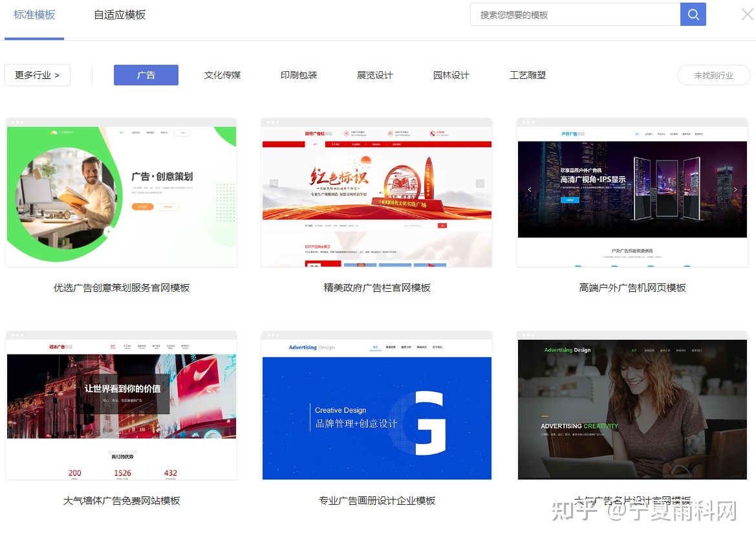Close the template gallery with the X icon

(747, 14)
